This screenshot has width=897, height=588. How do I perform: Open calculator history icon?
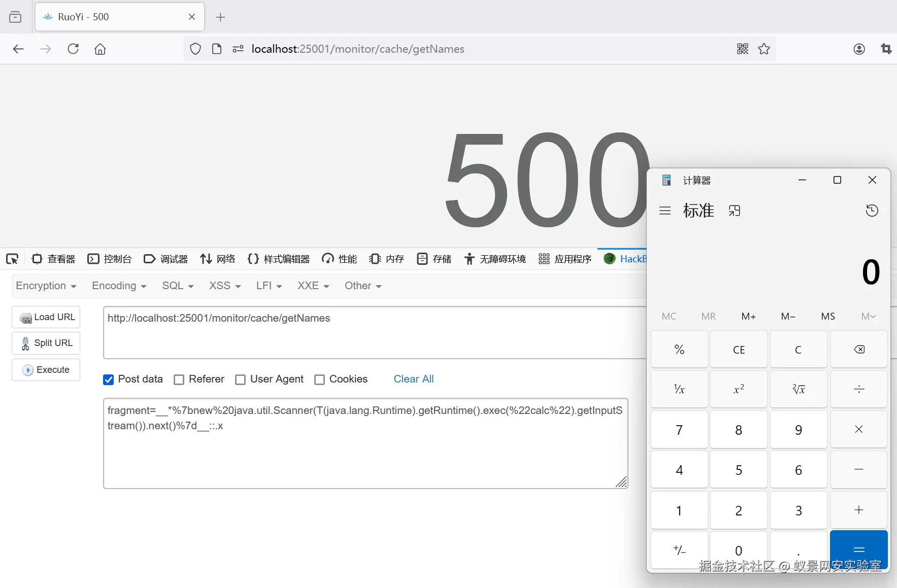tap(872, 211)
